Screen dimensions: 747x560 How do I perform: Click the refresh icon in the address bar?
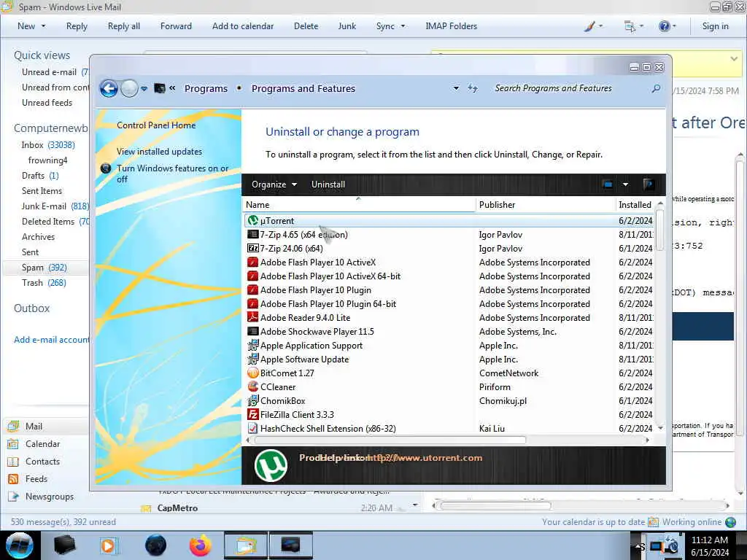[x=472, y=88]
